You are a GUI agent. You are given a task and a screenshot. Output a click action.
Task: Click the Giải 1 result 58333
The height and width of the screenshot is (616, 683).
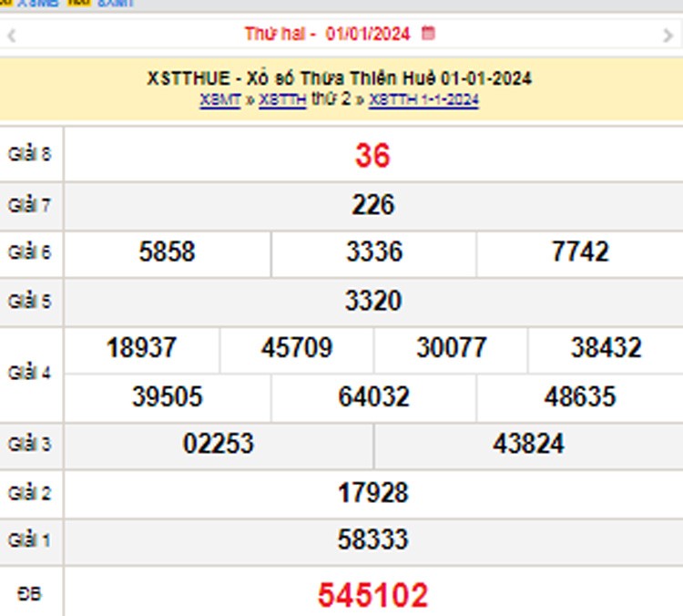coord(372,540)
